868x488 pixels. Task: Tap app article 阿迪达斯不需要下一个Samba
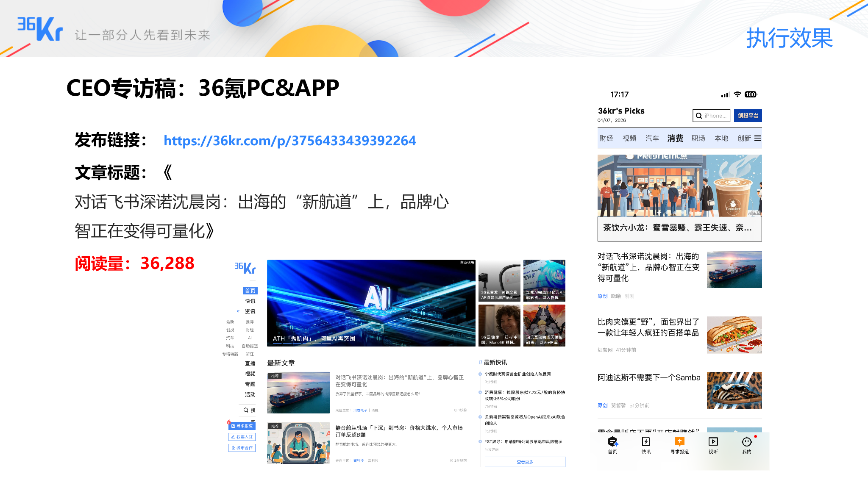[x=649, y=377]
